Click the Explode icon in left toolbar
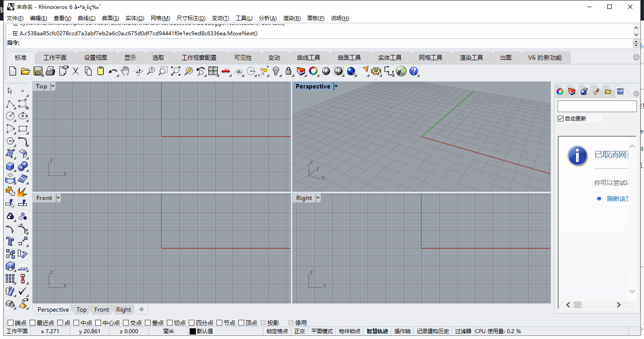The image size is (644, 339). coord(23,191)
